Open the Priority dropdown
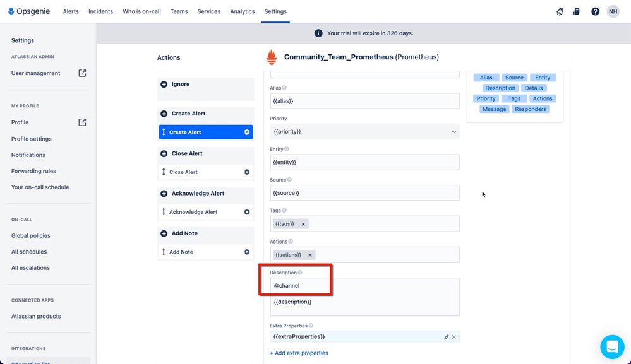The width and height of the screenshot is (631, 364). point(364,132)
